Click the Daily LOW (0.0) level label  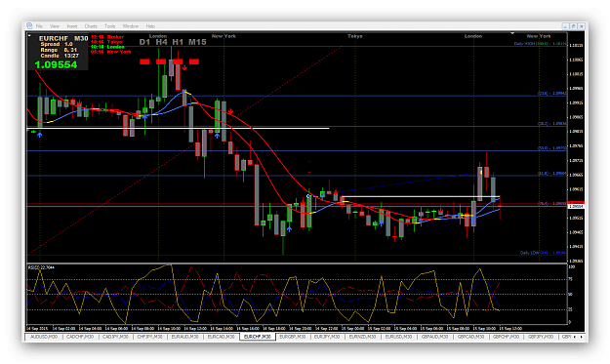543,253
